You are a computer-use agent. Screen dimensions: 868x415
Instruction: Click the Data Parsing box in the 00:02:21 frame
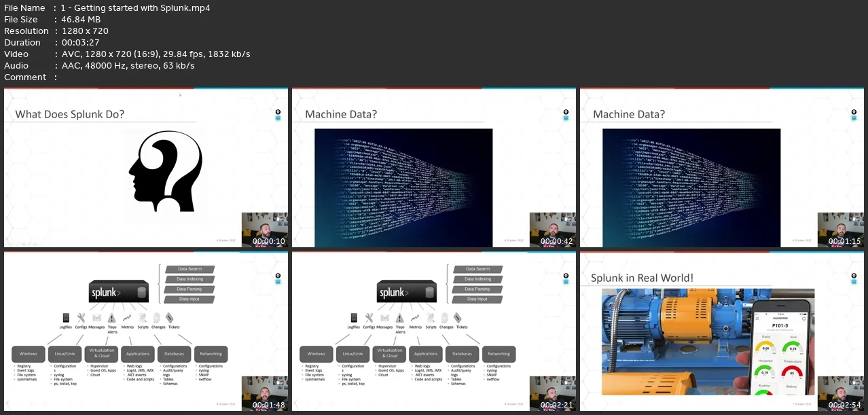coord(477,289)
